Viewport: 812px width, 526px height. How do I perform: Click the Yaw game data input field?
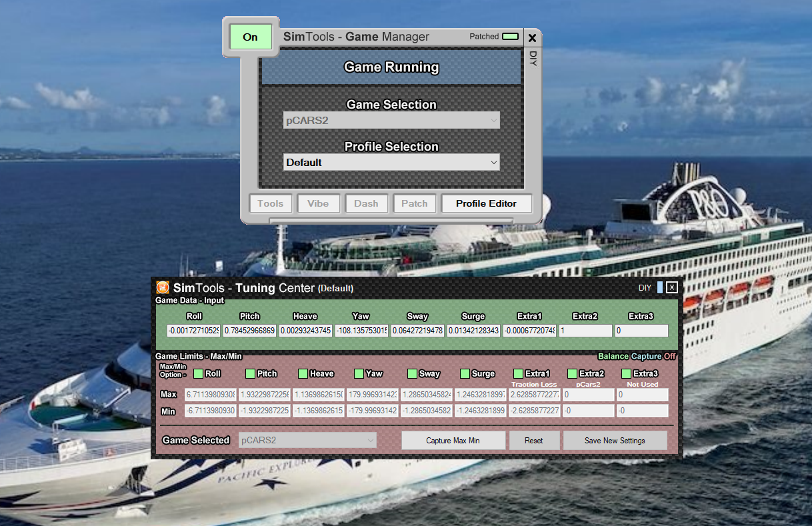click(361, 331)
